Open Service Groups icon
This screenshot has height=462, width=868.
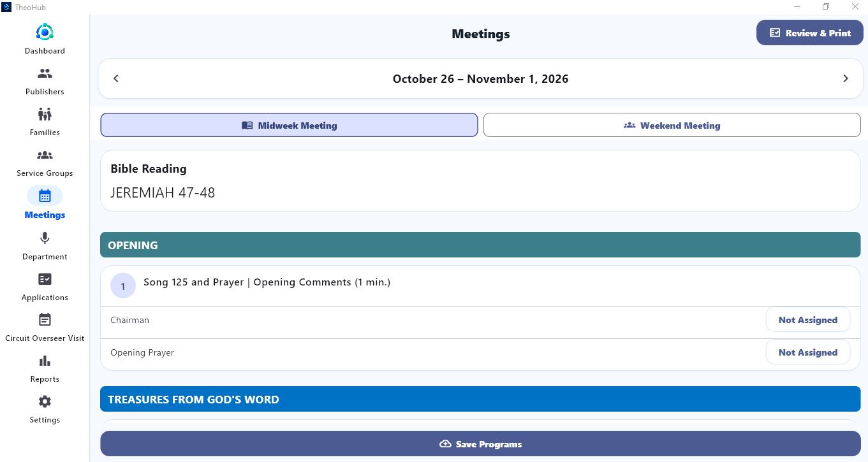45,155
